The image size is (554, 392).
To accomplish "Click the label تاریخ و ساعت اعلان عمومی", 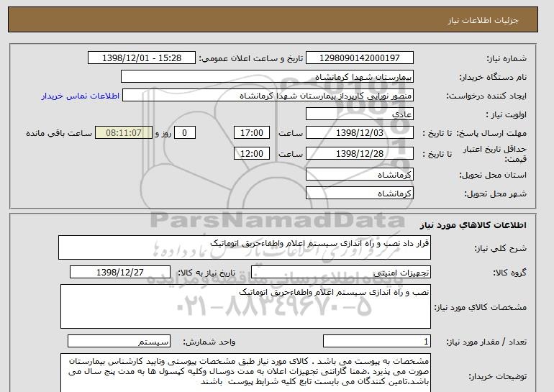I will click(x=251, y=58).
